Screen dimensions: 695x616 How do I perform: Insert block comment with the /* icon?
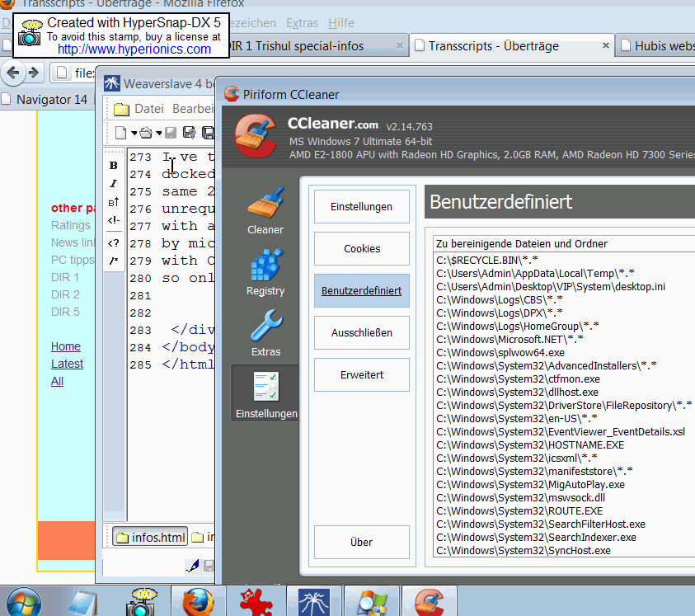coord(114,261)
